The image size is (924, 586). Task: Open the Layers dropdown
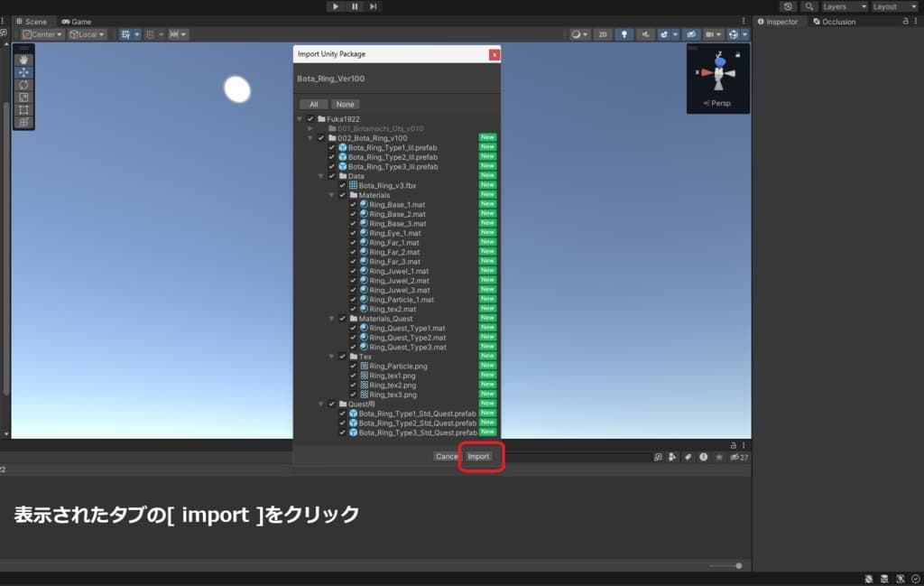pos(844,6)
